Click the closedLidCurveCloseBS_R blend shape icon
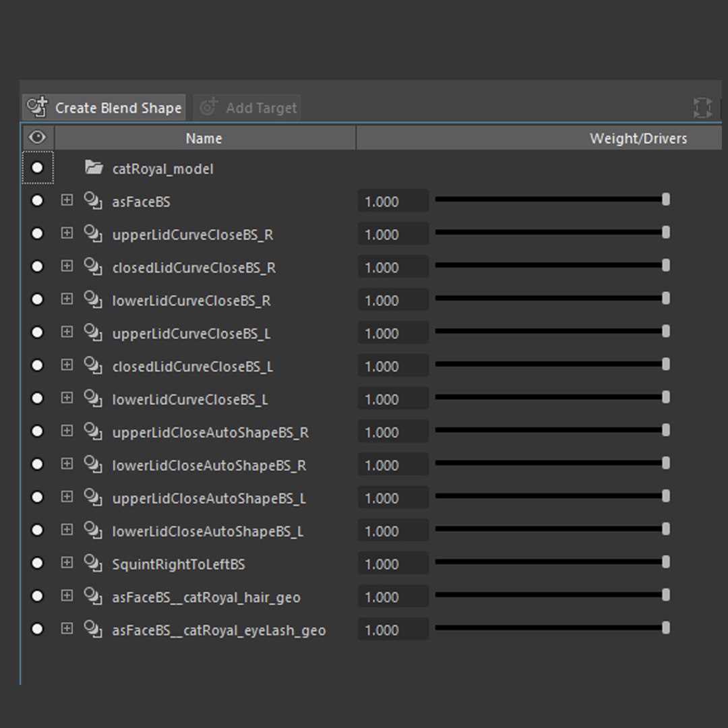The height and width of the screenshot is (728, 728). tap(93, 266)
